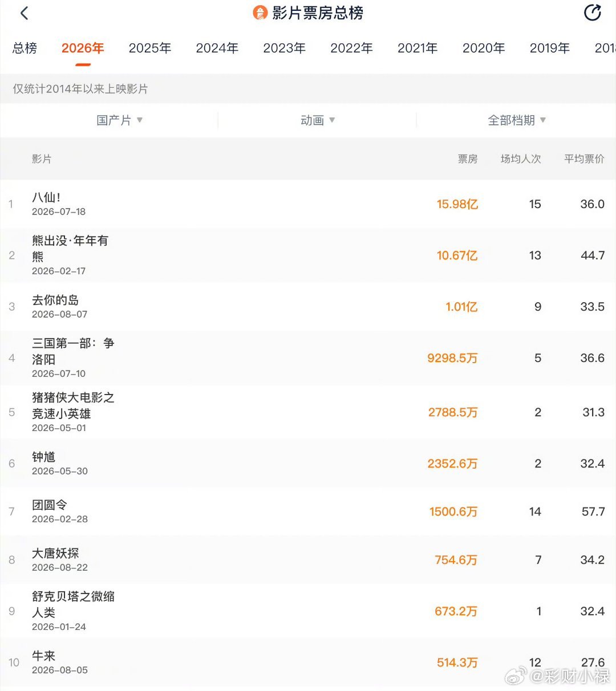The image size is (616, 691).
Task: Click box office value 9298.5万
Action: tap(452, 358)
